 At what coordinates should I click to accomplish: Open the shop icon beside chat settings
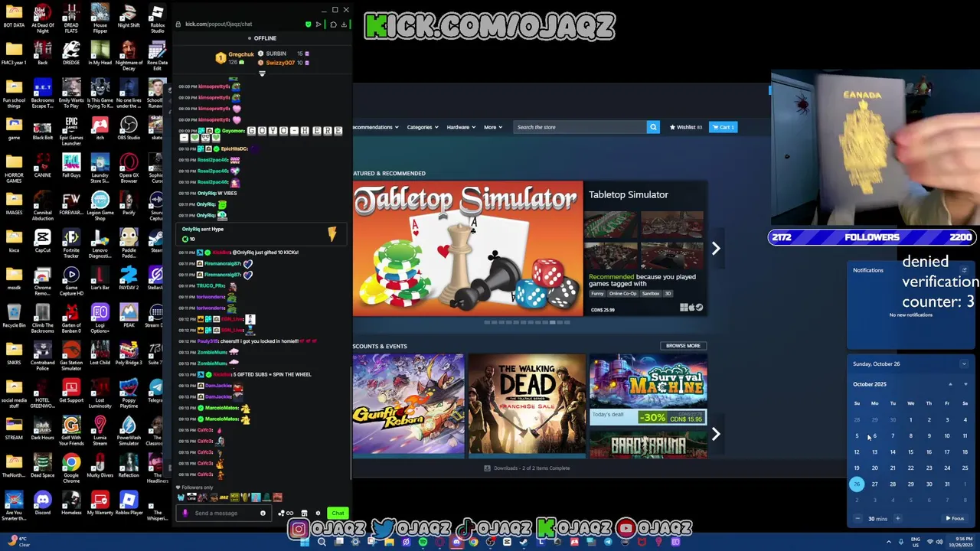(304, 514)
